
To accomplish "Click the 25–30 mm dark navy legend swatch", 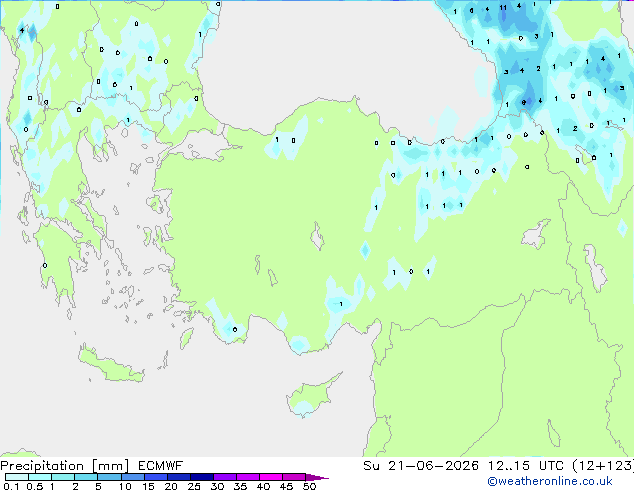I will [201, 477].
